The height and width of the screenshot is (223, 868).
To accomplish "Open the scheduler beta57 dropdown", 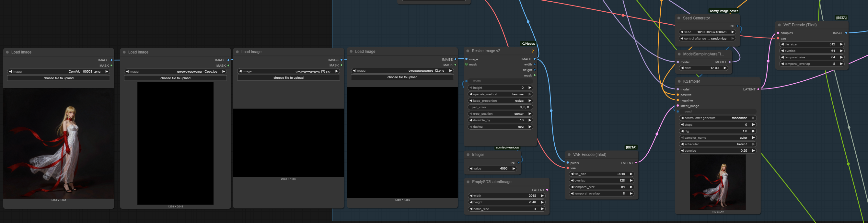I will coord(718,144).
